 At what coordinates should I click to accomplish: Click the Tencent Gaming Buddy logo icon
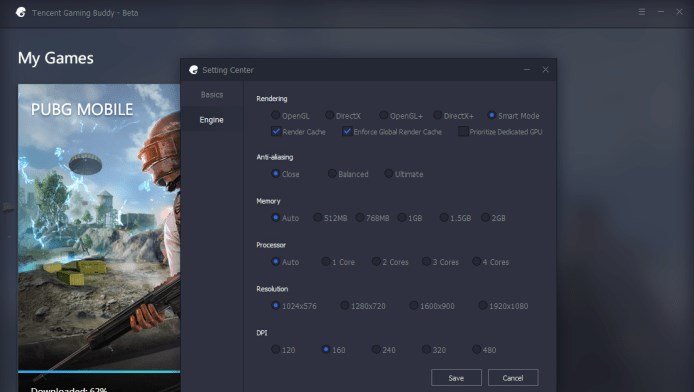(20, 12)
